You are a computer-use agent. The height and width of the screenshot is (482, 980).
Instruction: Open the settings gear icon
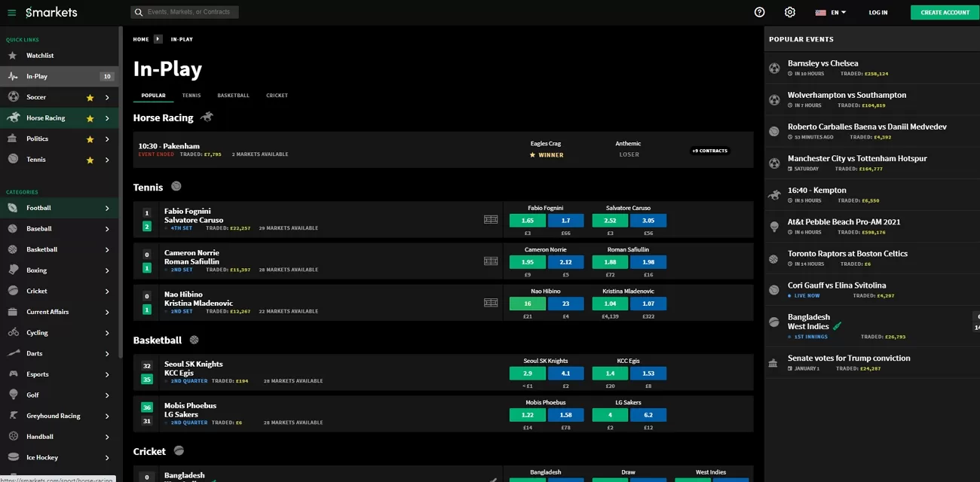[x=789, y=12]
